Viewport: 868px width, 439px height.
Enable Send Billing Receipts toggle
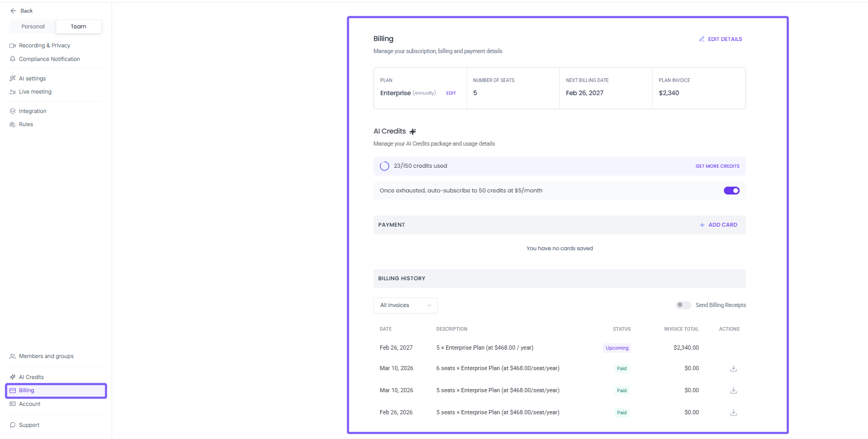(683, 305)
